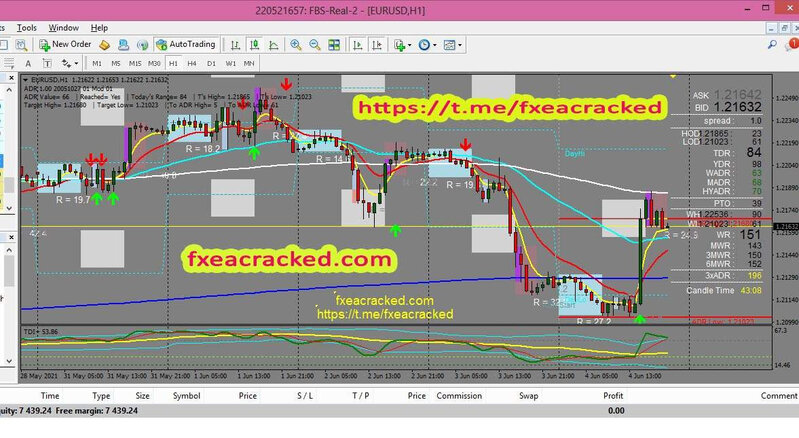Switch chart to candlesticks style
Screen dimensions: 799x438
[254, 45]
